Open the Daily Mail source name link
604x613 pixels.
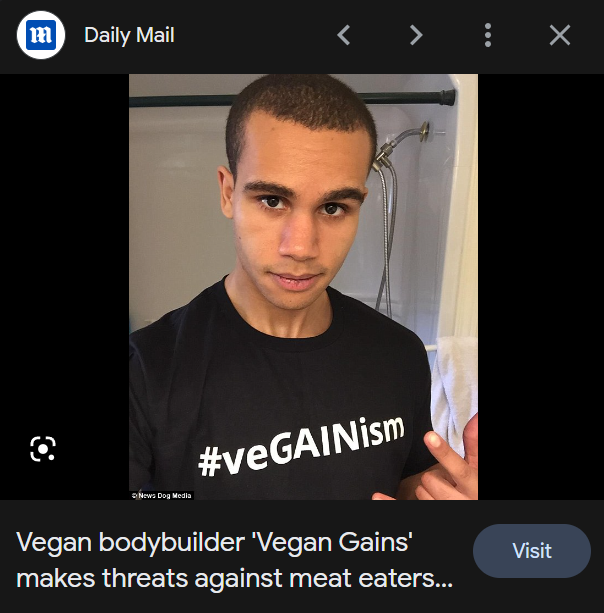129,35
